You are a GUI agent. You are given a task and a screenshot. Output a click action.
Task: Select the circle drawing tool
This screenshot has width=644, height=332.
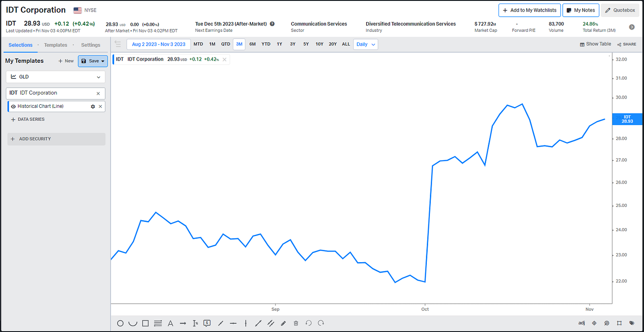tap(120, 323)
